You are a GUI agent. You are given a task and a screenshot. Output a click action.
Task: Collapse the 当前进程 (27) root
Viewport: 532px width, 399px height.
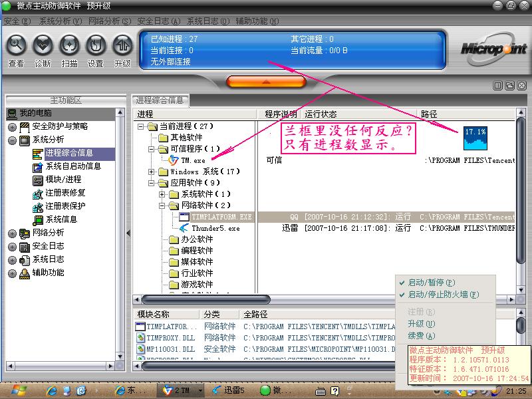[140, 126]
